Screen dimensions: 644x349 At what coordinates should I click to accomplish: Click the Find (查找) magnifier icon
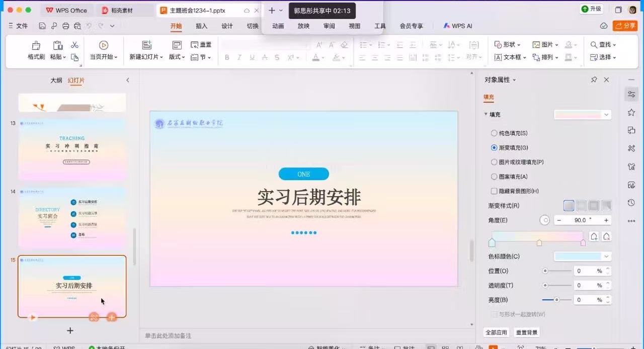[x=594, y=45]
